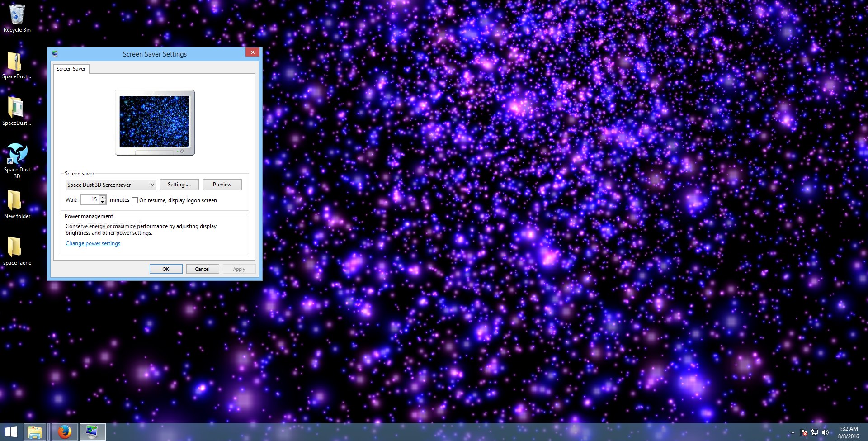Open the Action Center flag icon
The width and height of the screenshot is (868, 441).
pos(803,433)
